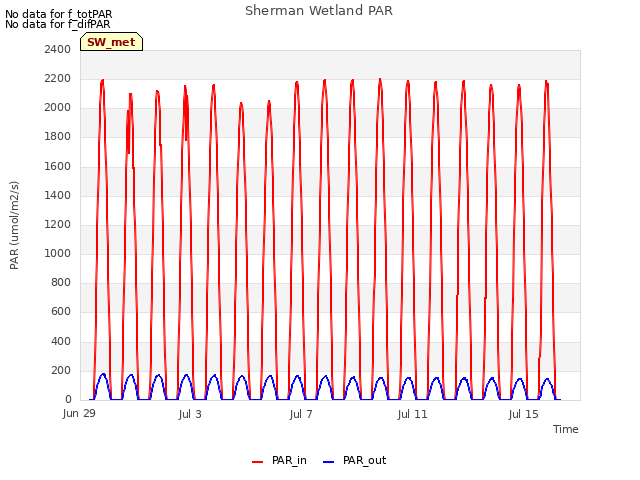The image size is (640, 480).
Task: Click the SW_met tab label
Action: pyautogui.click(x=111, y=42)
